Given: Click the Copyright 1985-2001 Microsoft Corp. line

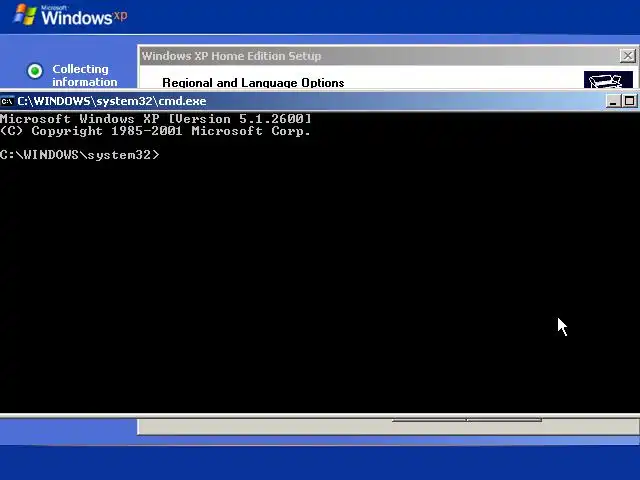Looking at the screenshot, I should [x=156, y=131].
